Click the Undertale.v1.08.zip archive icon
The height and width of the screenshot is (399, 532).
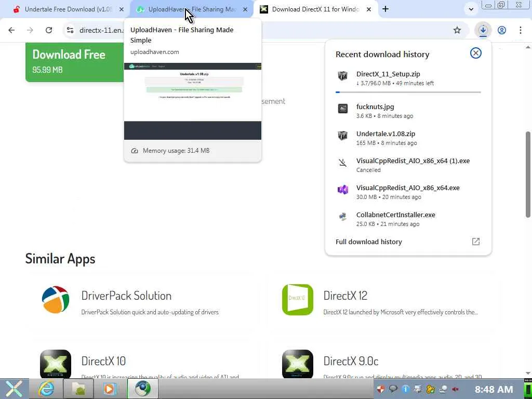[x=343, y=136]
